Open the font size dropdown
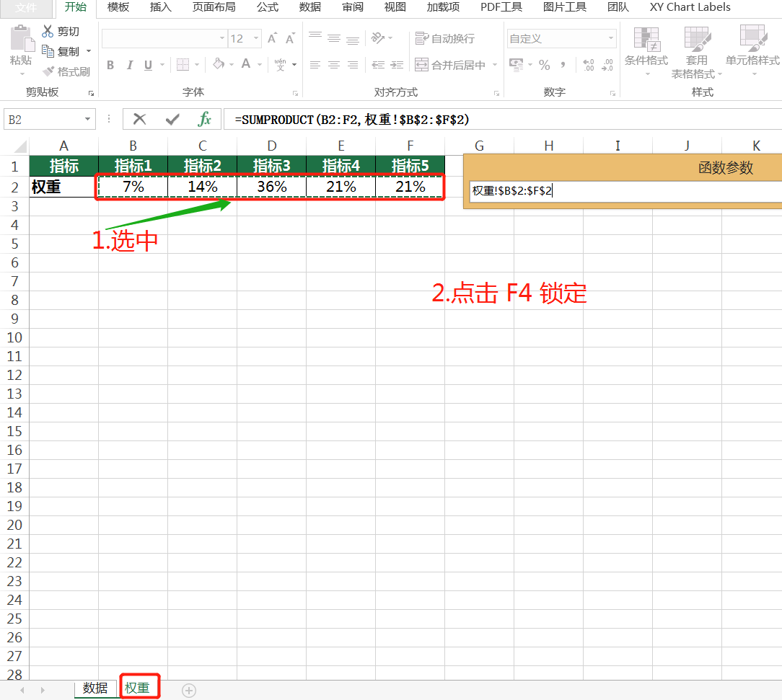 (256, 38)
